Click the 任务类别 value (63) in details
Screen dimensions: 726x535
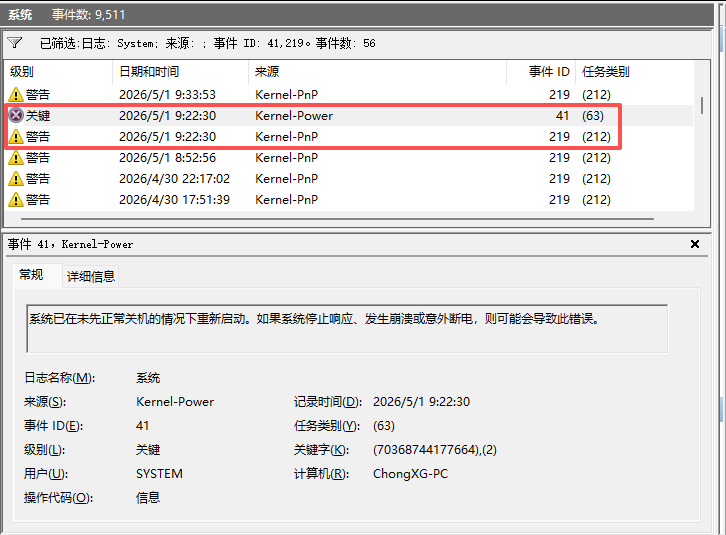(384, 426)
